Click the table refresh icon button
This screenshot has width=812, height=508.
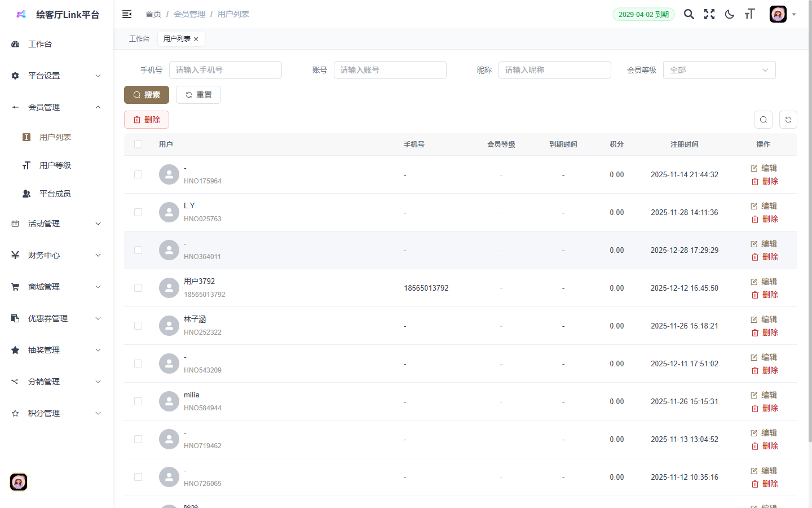click(788, 120)
